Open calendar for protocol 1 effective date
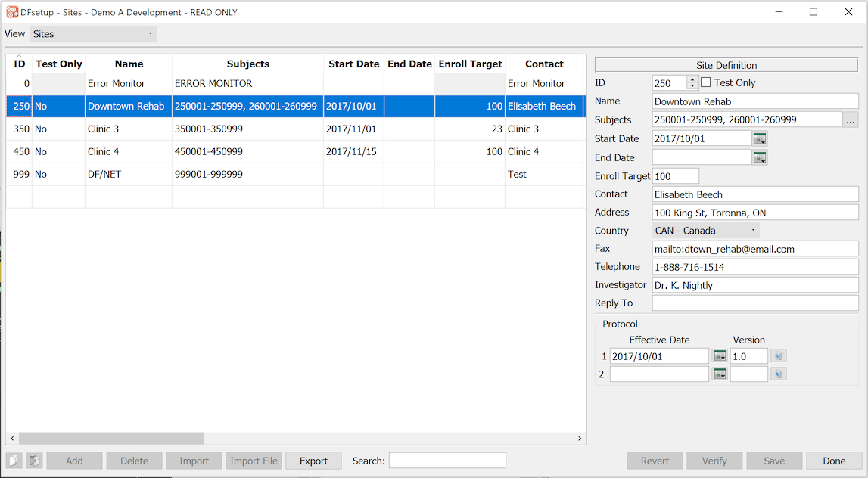The image size is (868, 478). 720,356
